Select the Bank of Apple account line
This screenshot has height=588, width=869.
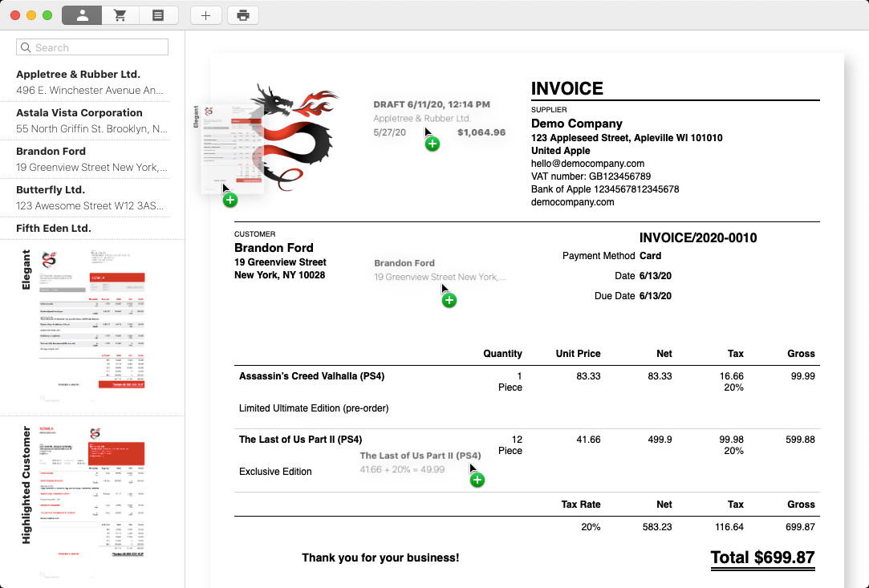point(605,189)
